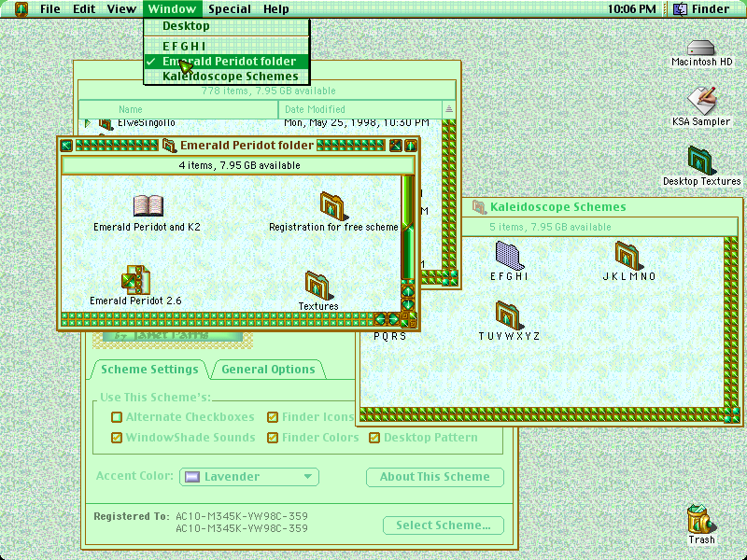Select the T U V W X Y Z folder icon
Viewport: 747px width, 560px height.
click(508, 315)
